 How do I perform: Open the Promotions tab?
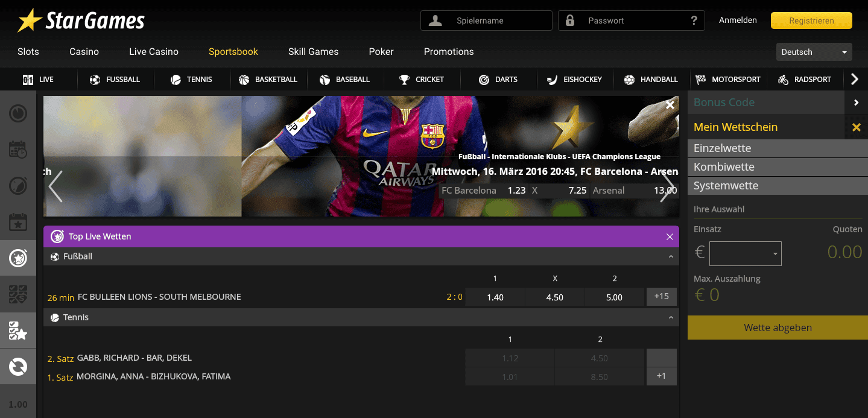[x=449, y=52]
